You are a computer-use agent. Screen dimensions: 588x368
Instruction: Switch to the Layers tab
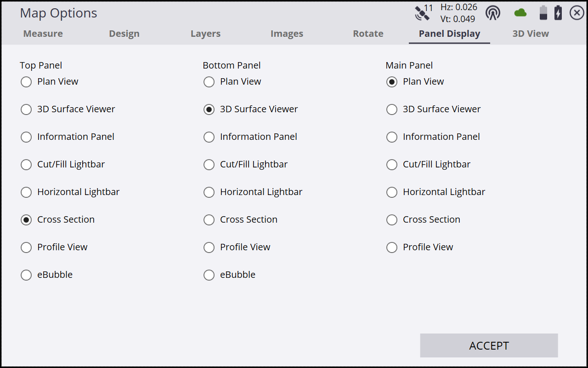tap(205, 33)
